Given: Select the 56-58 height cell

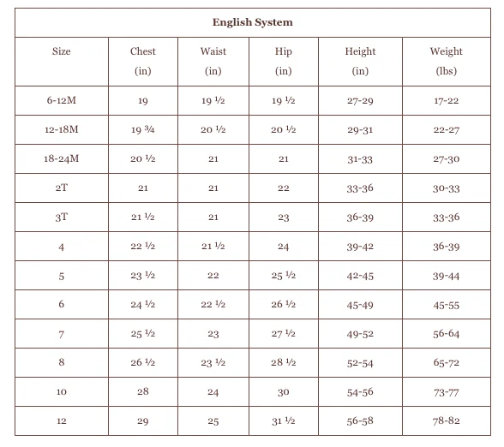Looking at the screenshot, I should (x=360, y=421).
